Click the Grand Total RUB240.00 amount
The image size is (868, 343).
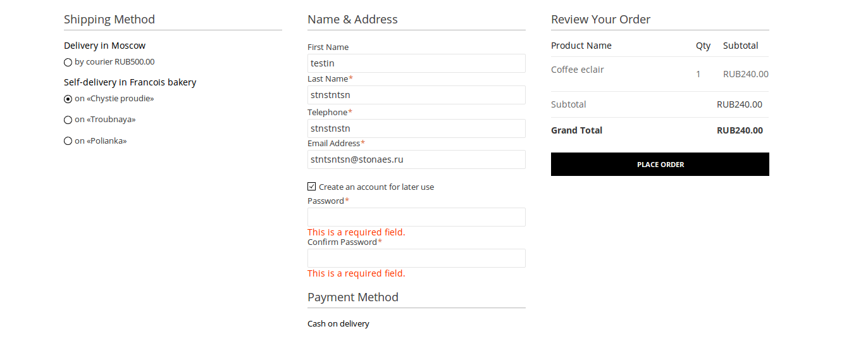740,130
